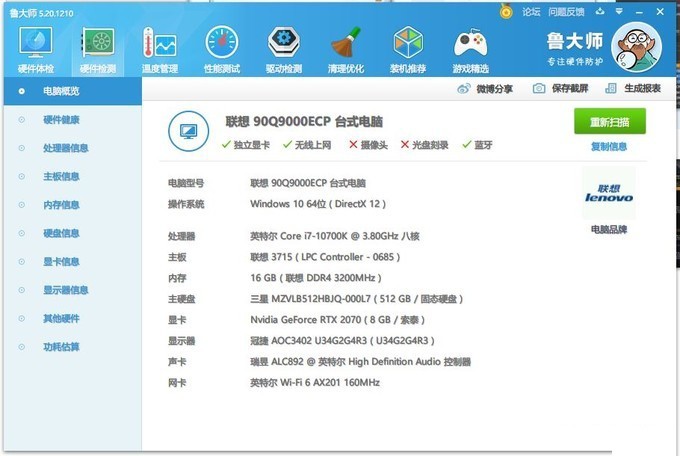The height and width of the screenshot is (456, 680).
Task: Click Nvidia GeForce RTX 2070 value
Action: click(x=337, y=320)
